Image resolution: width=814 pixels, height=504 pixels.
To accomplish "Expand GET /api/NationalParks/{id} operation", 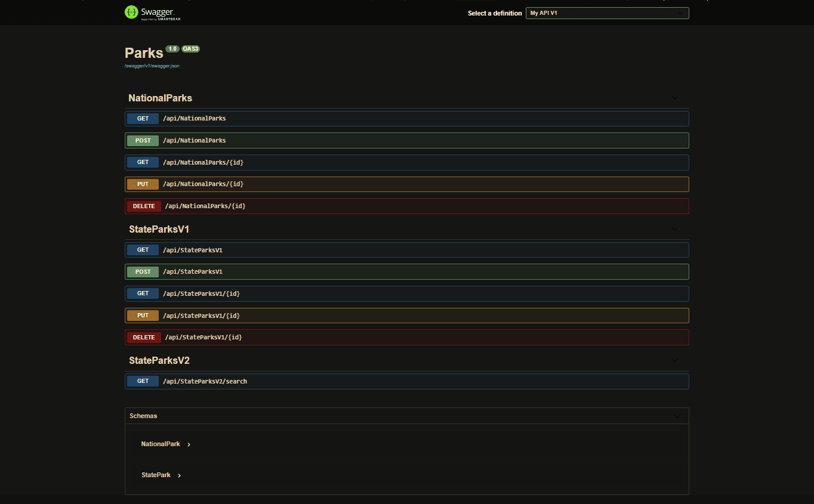I will [407, 162].
